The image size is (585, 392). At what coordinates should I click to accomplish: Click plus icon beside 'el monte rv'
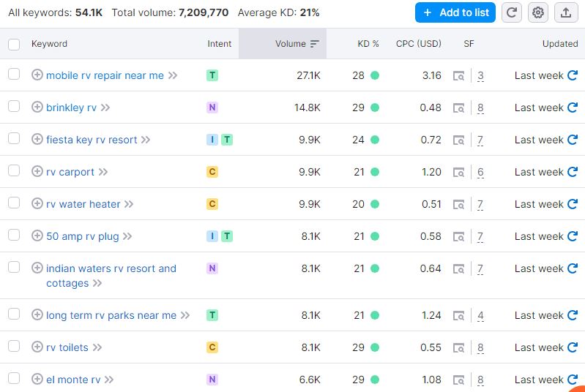[37, 380]
